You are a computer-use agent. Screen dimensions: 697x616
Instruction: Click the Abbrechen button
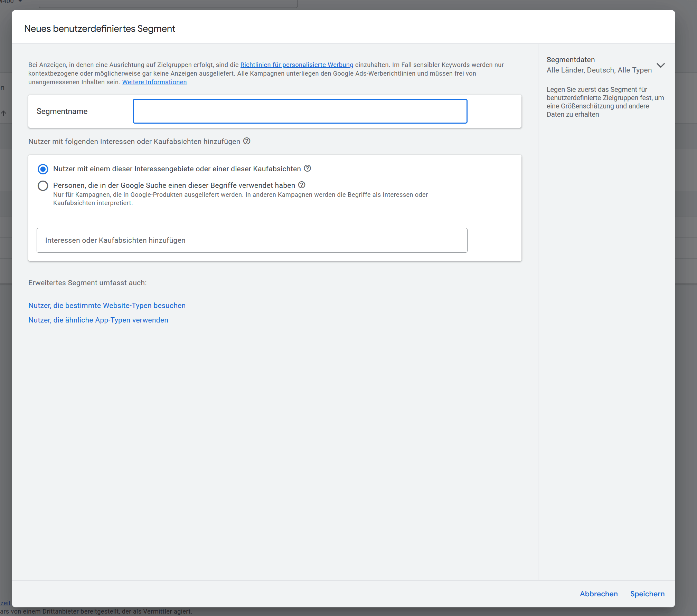599,594
